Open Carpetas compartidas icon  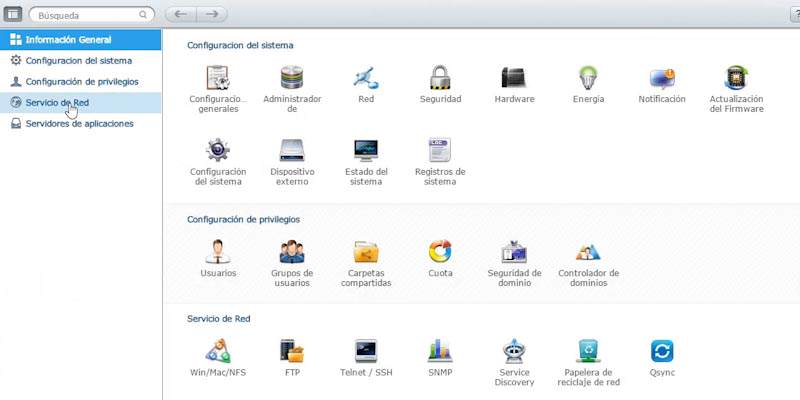coord(366,252)
